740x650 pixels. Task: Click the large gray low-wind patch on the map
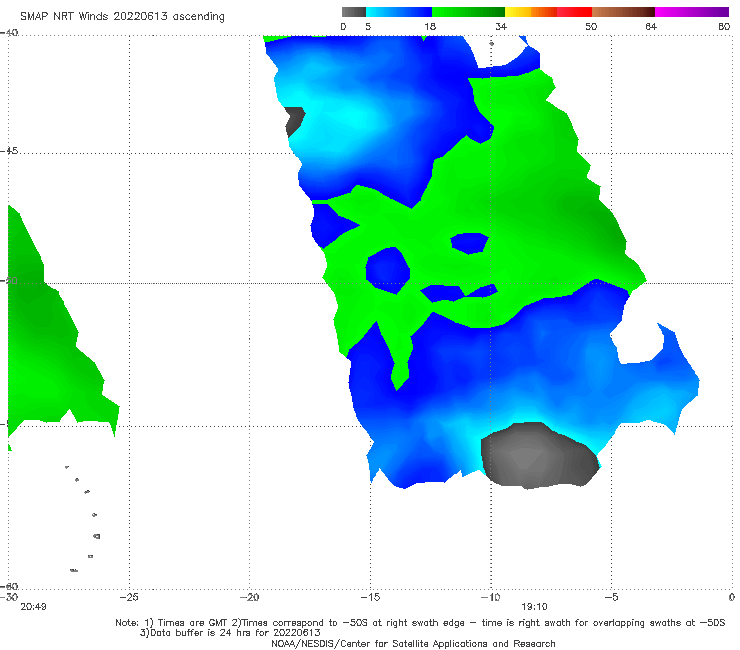coord(539,456)
